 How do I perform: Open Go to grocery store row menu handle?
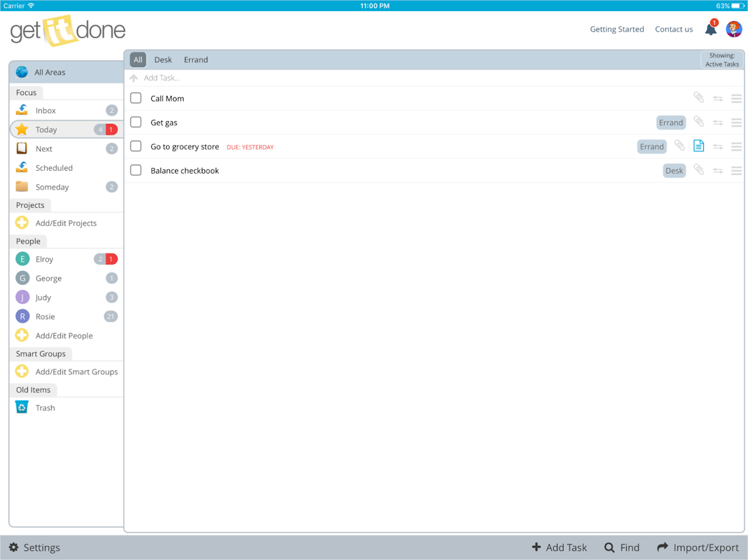coord(737,147)
